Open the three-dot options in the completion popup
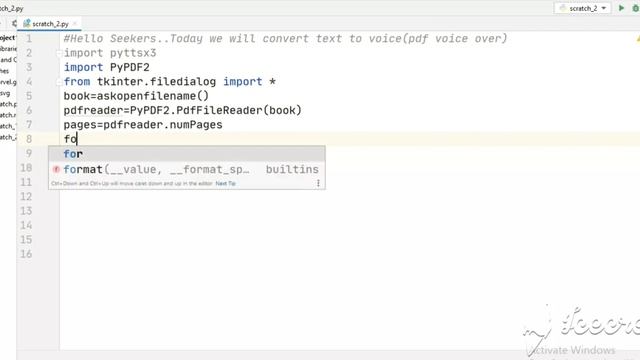The image size is (640, 360). click(x=318, y=183)
